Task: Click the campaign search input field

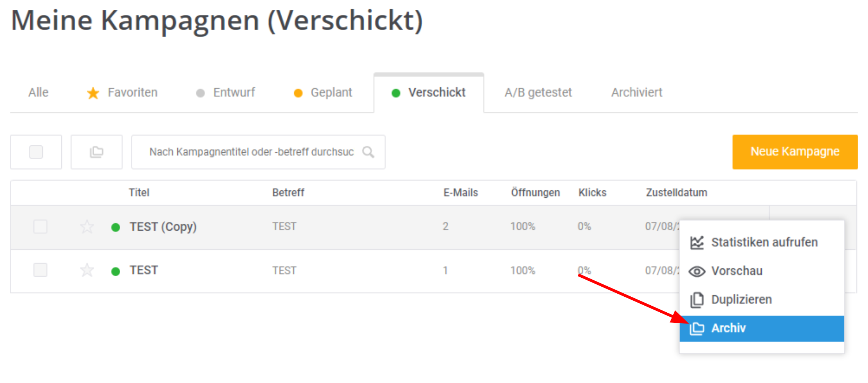Action: (258, 152)
